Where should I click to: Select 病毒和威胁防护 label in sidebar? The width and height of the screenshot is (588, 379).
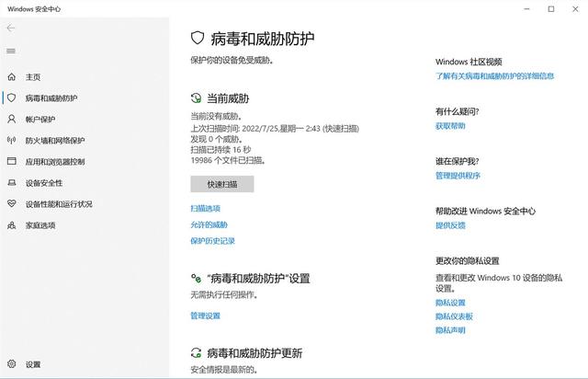point(51,98)
